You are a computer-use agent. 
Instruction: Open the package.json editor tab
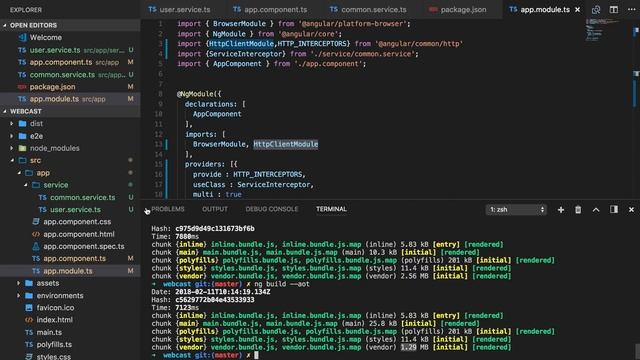[x=458, y=9]
